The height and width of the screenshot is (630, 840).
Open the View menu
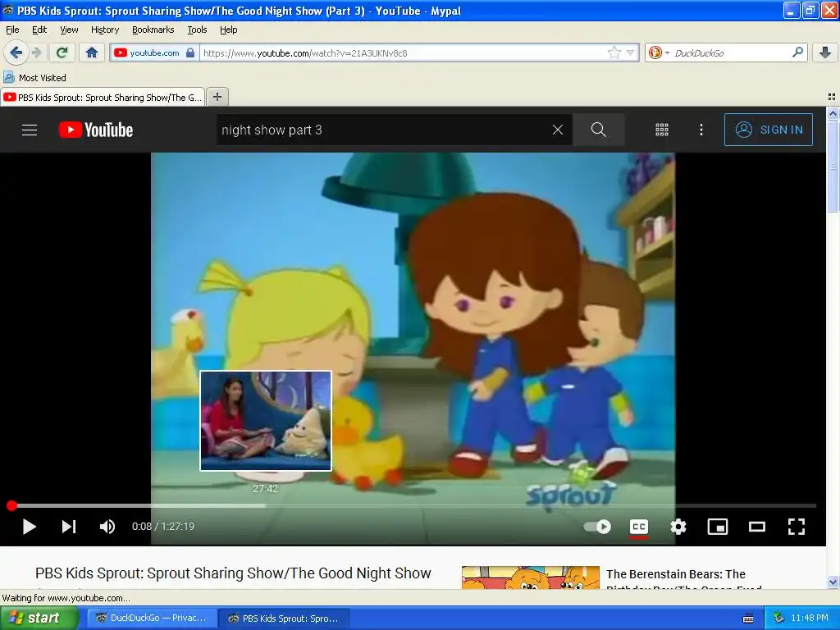pos(69,30)
